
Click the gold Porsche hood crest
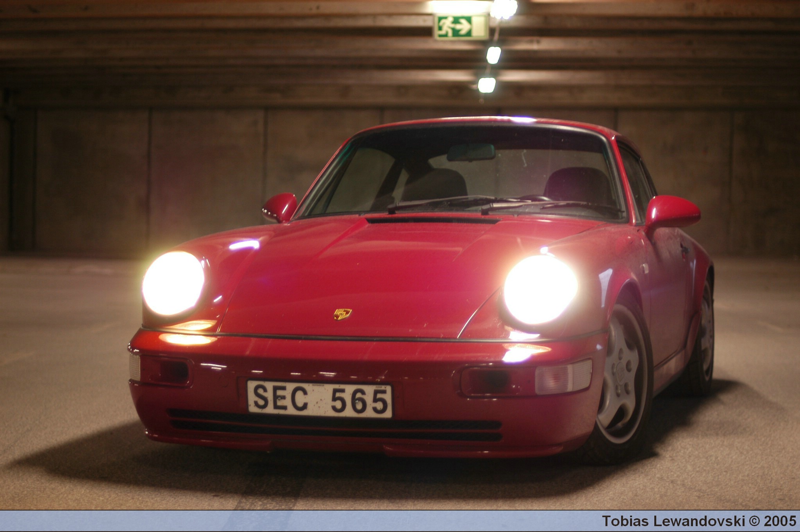[x=343, y=314]
